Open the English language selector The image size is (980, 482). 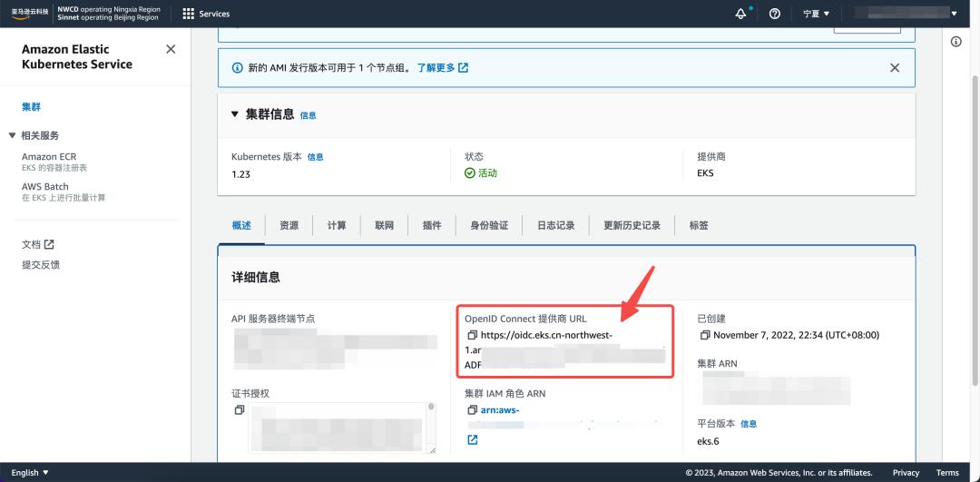29,473
